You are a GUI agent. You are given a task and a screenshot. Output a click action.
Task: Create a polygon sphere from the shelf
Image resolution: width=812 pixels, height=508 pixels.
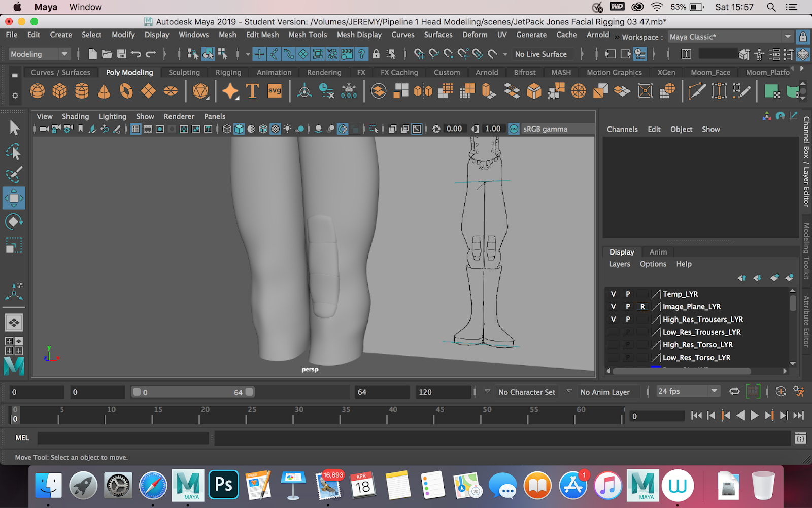click(38, 91)
